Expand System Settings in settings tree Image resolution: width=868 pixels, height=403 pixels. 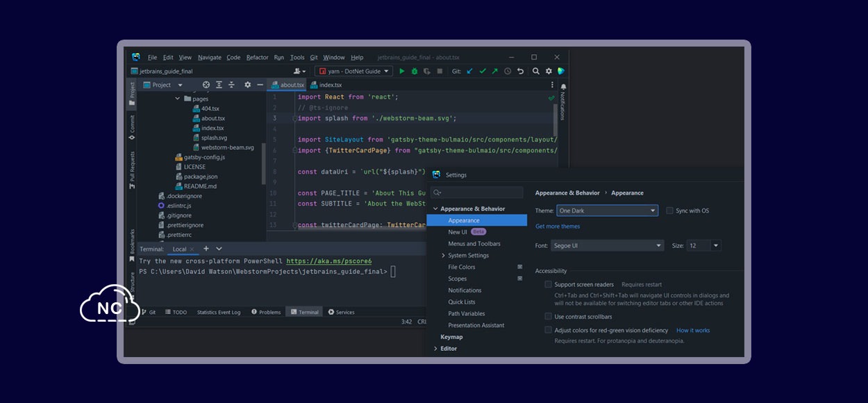(443, 256)
